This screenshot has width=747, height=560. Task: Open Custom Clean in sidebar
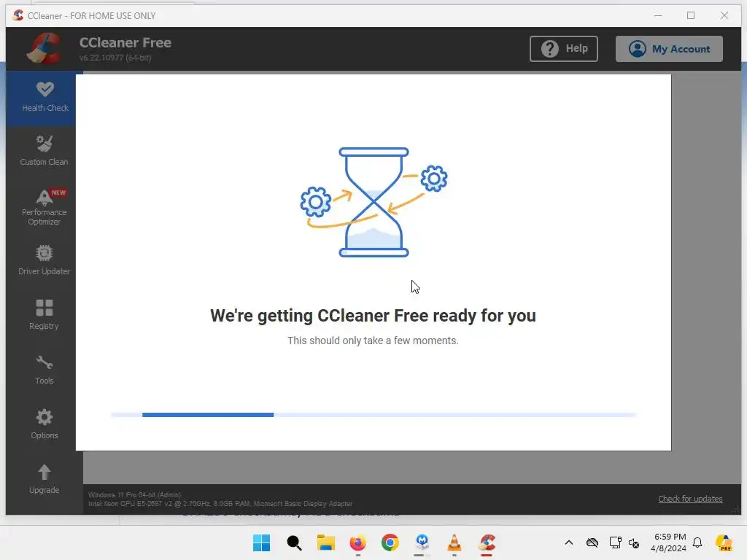(44, 152)
